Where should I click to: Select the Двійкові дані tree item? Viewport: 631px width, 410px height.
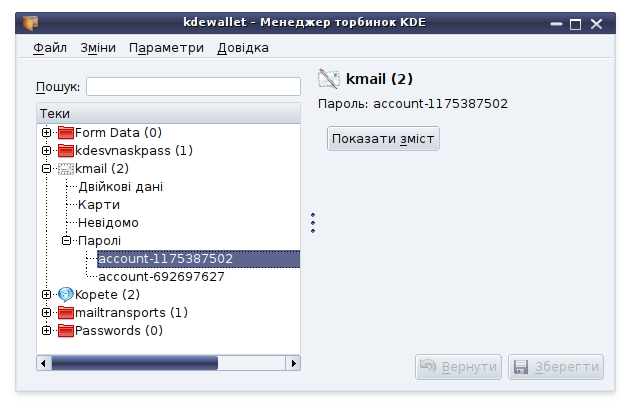[121, 187]
